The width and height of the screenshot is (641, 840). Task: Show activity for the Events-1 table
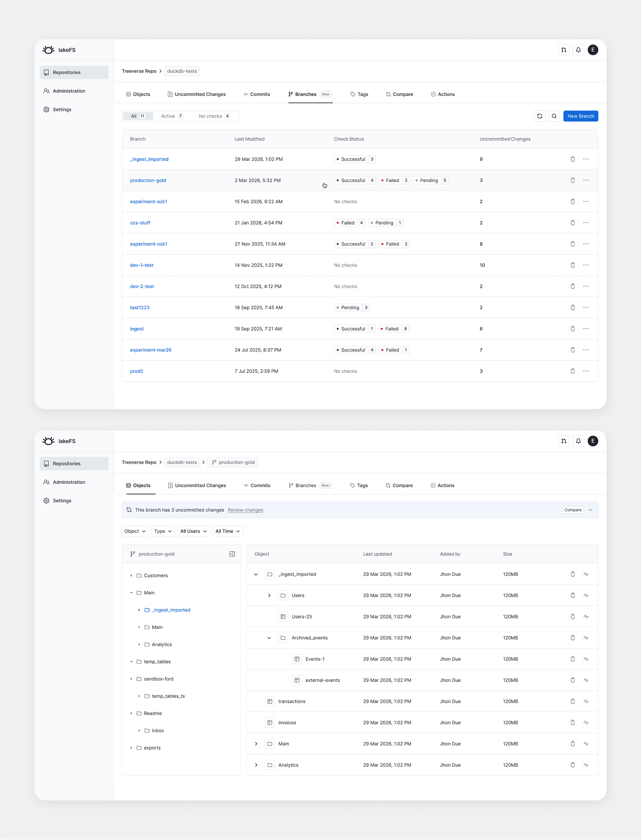586,659
